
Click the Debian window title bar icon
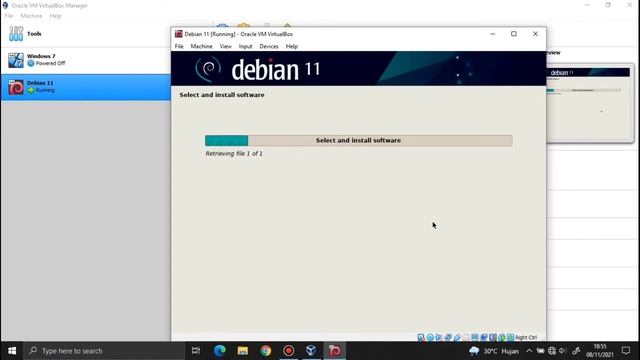[178, 34]
